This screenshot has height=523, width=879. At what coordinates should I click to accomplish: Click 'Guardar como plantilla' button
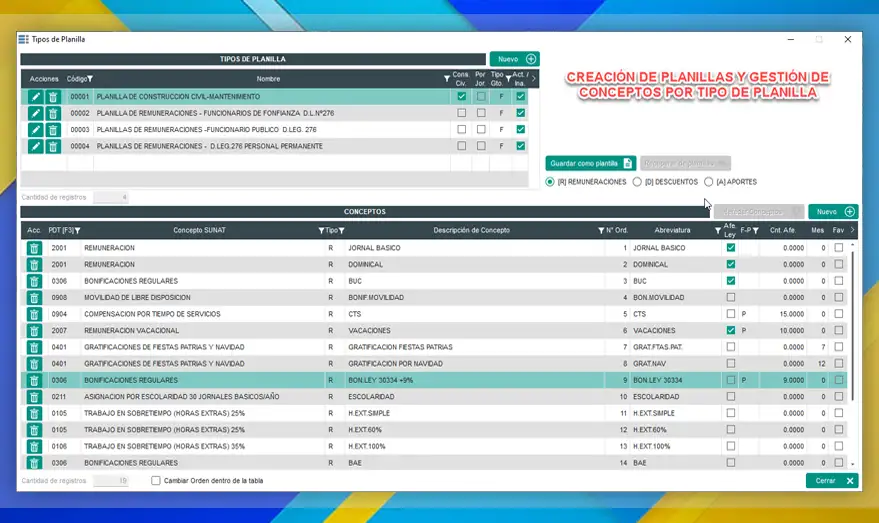(590, 163)
